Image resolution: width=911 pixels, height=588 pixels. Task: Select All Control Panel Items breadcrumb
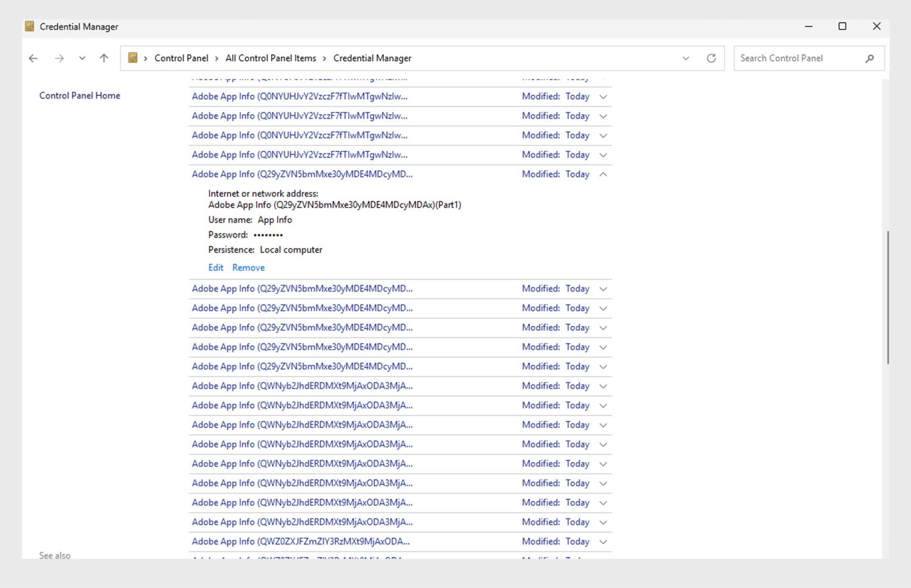pos(270,58)
